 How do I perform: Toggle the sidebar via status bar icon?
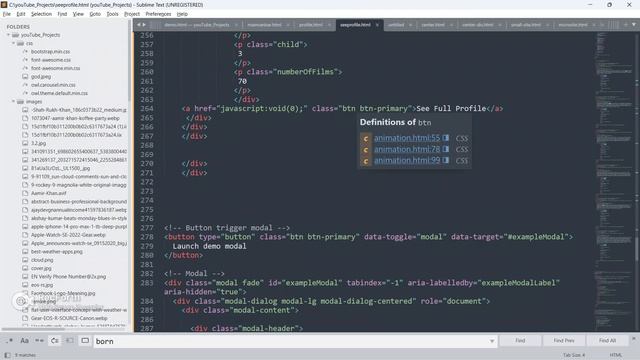(7, 355)
